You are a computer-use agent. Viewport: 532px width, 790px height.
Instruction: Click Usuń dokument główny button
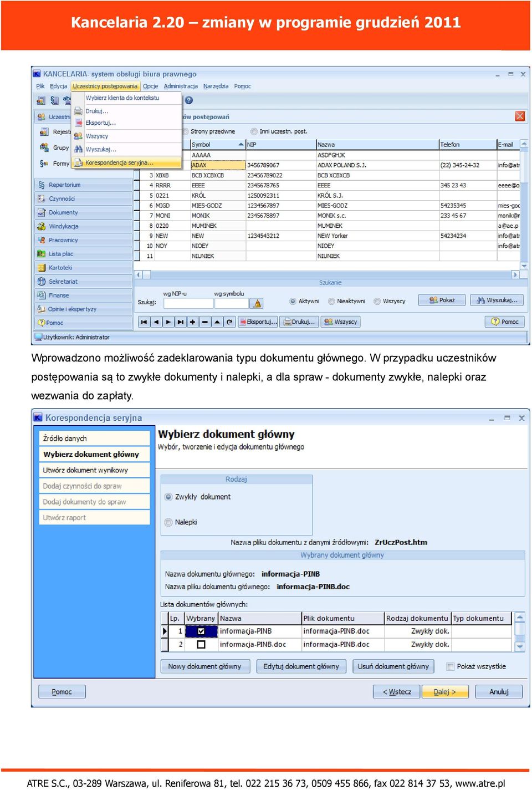click(x=393, y=667)
